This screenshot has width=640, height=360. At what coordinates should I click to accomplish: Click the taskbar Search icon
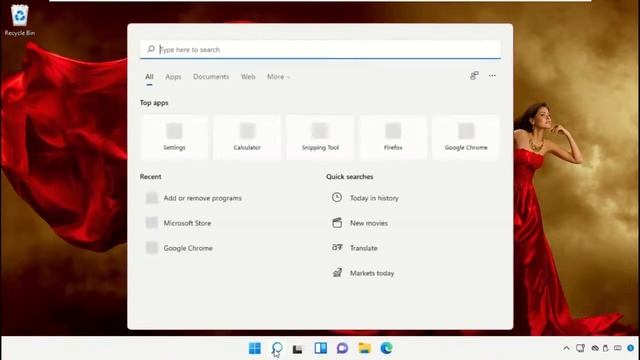click(x=277, y=348)
